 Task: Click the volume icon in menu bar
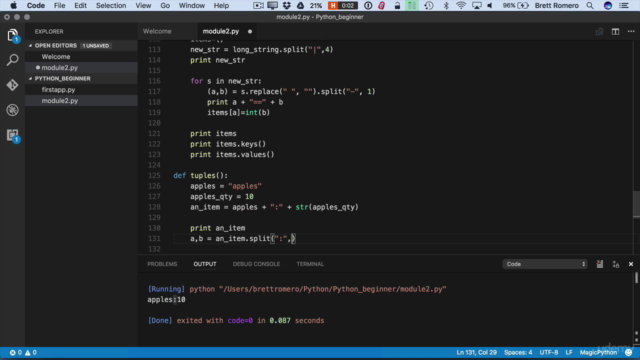pos(490,5)
